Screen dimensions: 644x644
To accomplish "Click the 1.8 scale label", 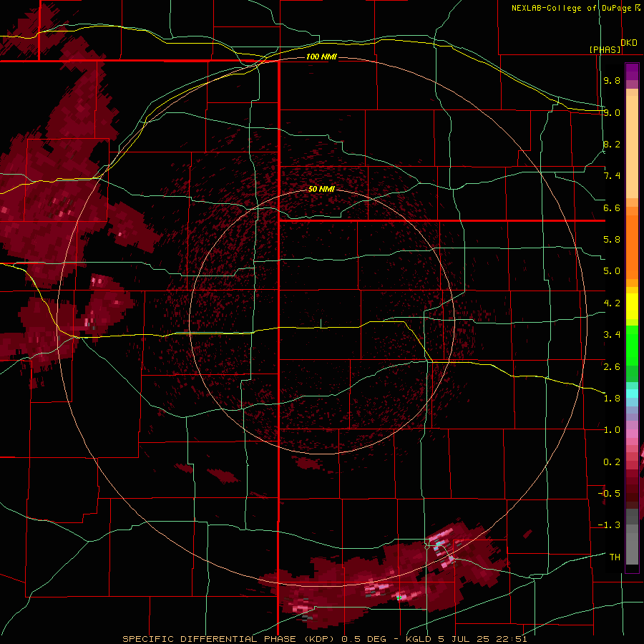I will [x=612, y=399].
